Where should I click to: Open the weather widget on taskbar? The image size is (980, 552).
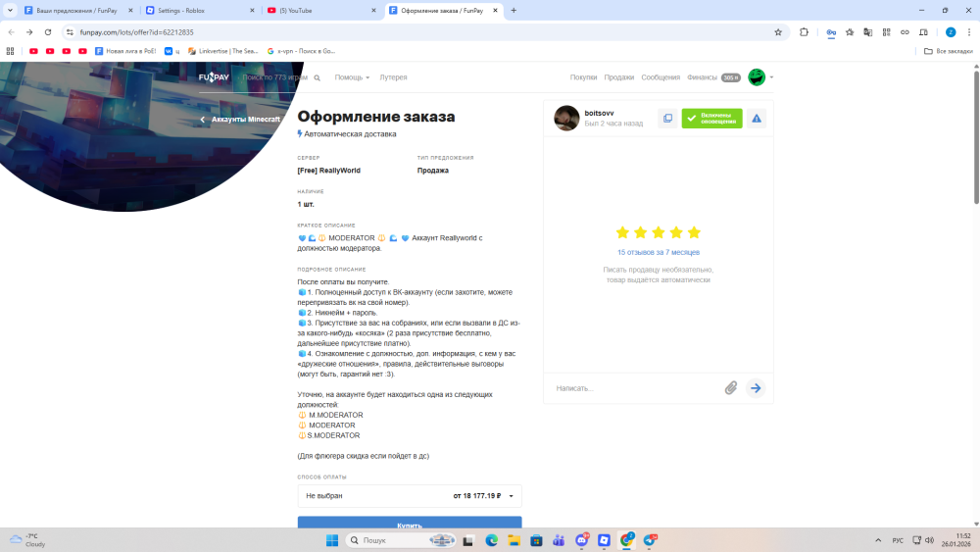coord(27,541)
